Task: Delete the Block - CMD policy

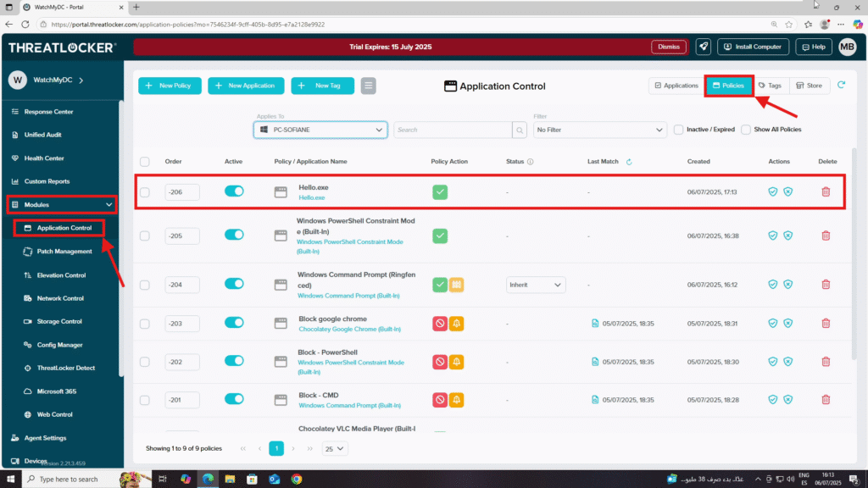Action: click(x=826, y=400)
